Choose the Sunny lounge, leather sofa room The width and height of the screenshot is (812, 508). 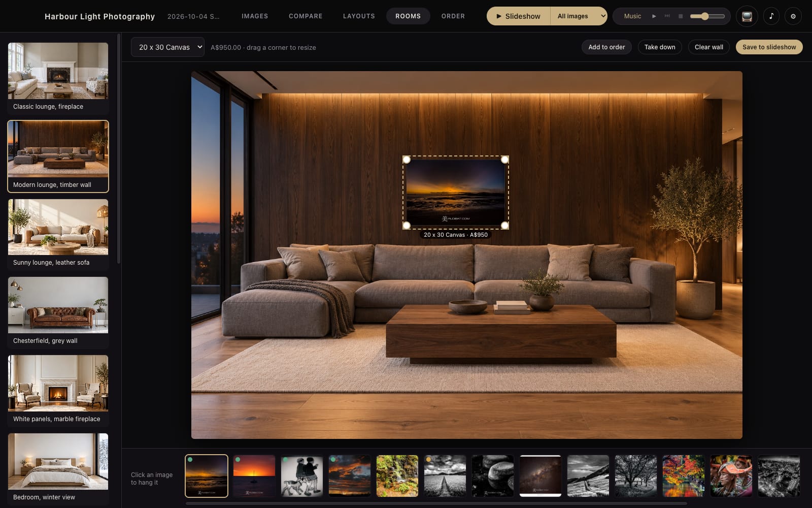coord(58,234)
